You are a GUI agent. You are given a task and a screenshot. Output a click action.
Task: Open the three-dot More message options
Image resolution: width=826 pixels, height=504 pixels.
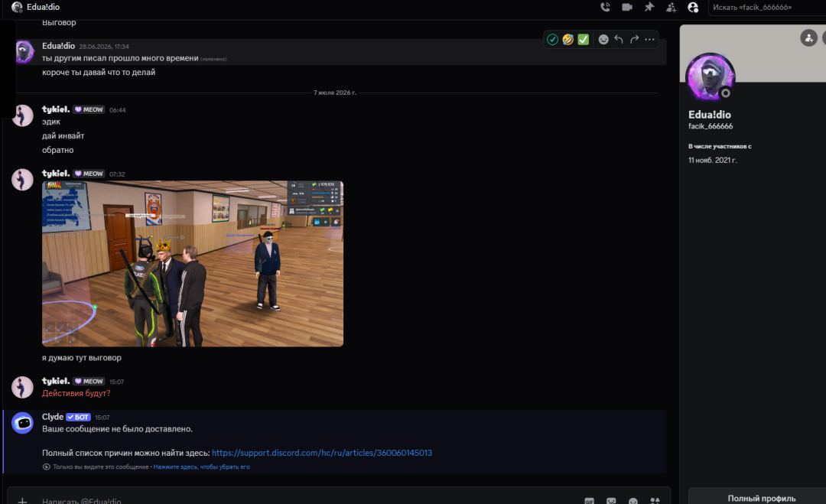649,40
